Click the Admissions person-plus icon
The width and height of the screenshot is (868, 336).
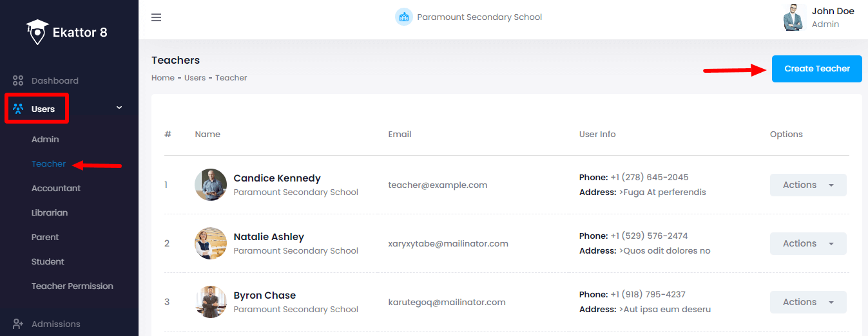coord(18,324)
